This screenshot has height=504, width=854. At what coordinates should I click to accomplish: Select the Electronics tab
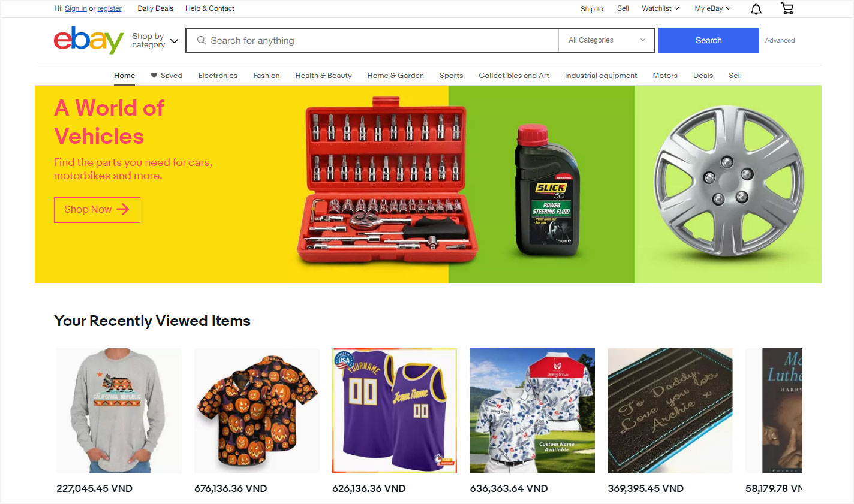[x=218, y=76]
